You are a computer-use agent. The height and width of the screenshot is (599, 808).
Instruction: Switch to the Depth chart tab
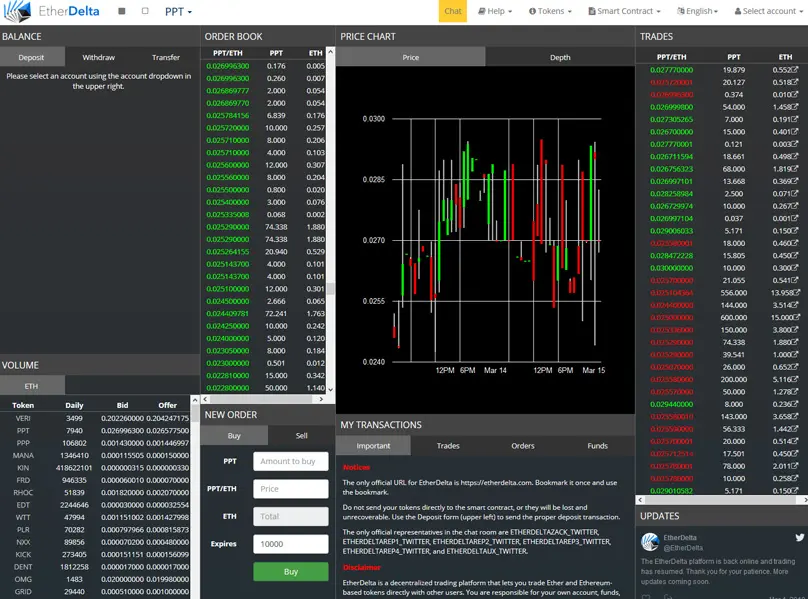coord(560,57)
